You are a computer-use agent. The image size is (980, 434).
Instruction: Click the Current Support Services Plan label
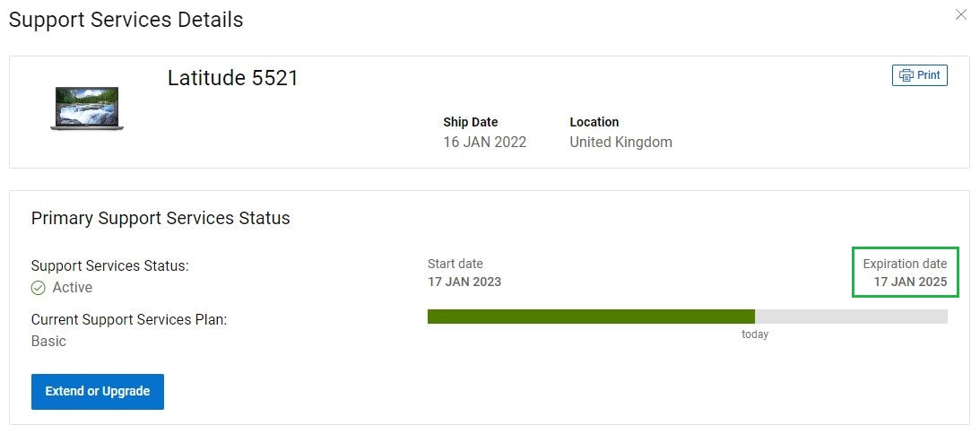128,320
